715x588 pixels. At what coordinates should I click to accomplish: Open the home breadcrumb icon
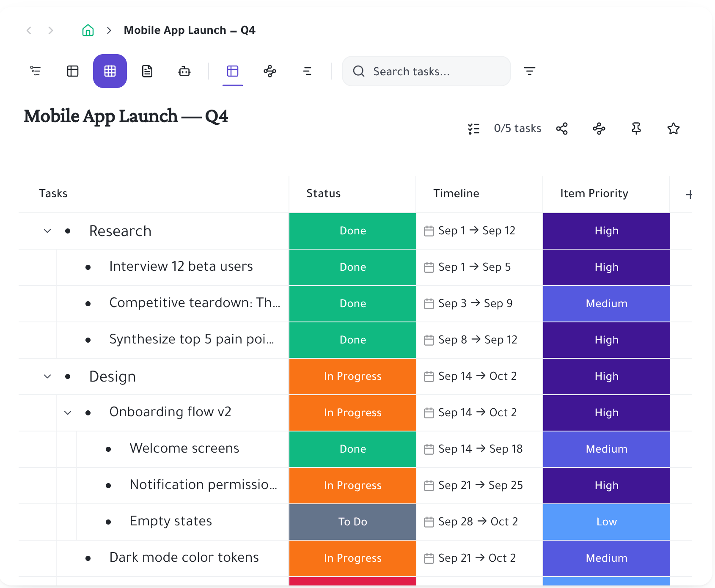coord(88,30)
